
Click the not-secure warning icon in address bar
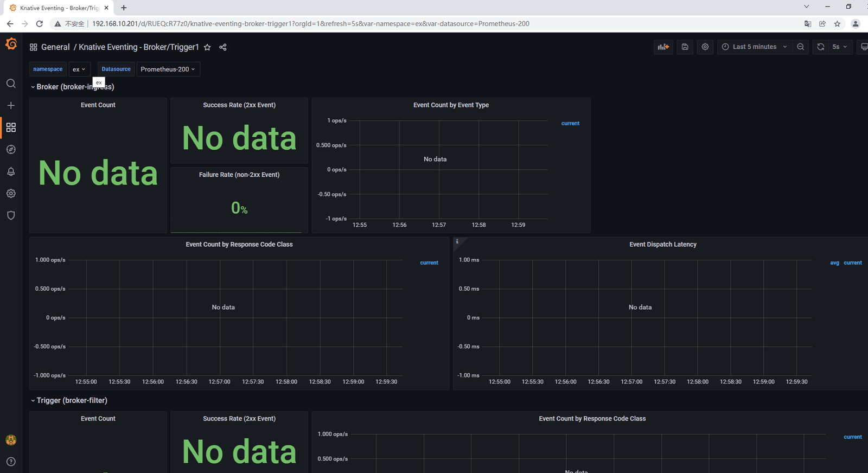(58, 24)
